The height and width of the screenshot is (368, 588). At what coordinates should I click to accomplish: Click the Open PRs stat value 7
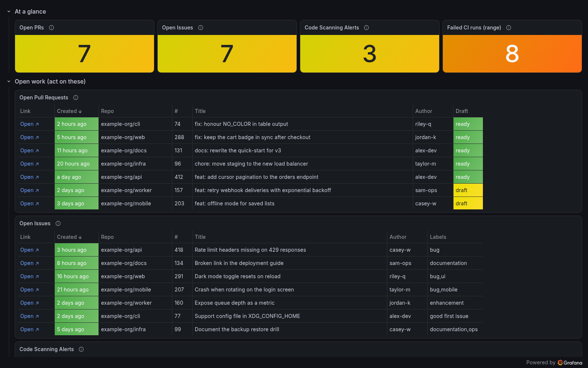pyautogui.click(x=85, y=54)
